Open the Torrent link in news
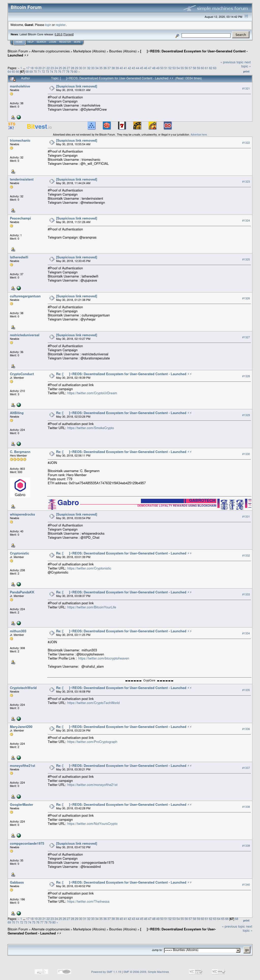The height and width of the screenshot is (980, 260). point(68,34)
